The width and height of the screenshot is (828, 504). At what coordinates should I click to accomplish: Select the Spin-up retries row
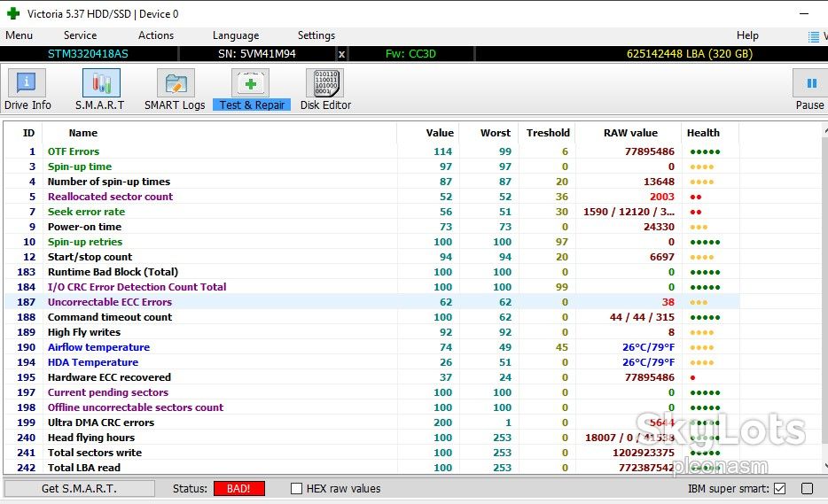click(x=371, y=242)
